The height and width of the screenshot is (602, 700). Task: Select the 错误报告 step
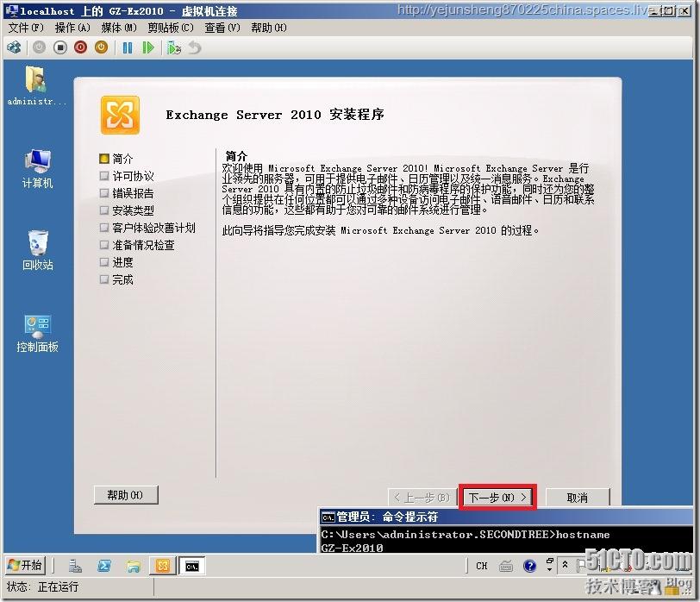point(127,193)
